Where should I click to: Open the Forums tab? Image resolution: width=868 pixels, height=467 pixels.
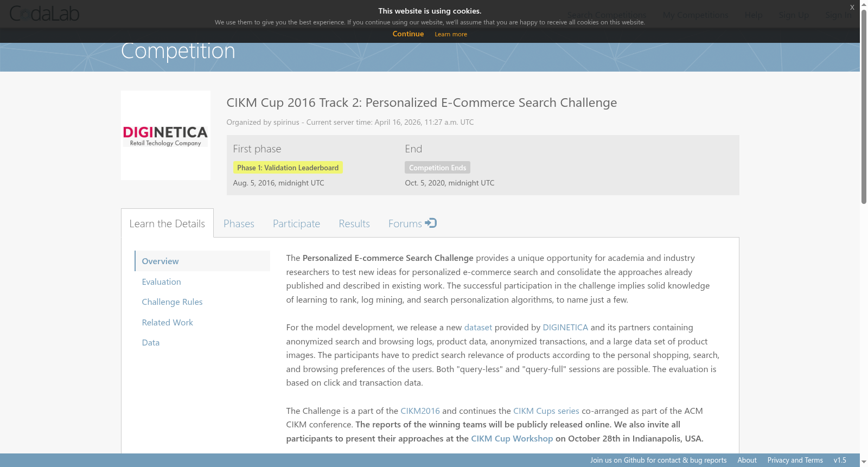tap(412, 223)
